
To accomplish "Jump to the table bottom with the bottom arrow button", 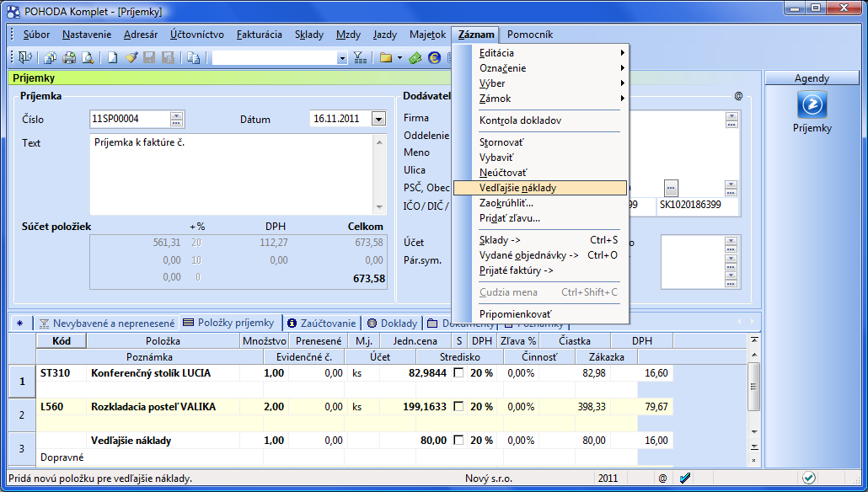I will [x=754, y=447].
